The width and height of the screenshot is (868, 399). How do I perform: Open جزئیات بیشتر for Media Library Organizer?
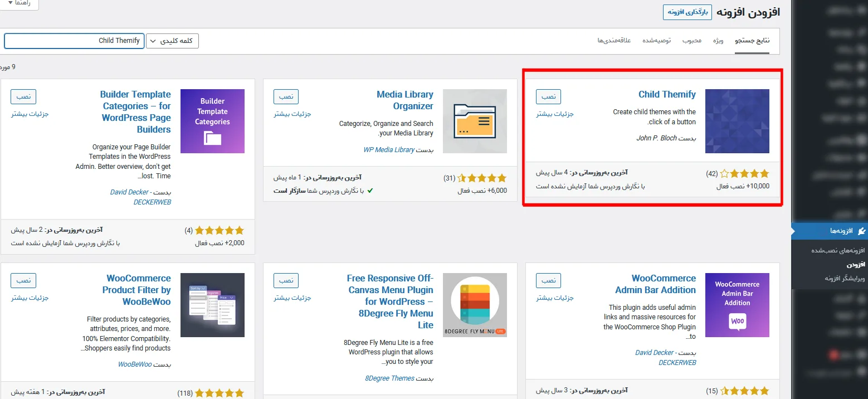(x=292, y=114)
